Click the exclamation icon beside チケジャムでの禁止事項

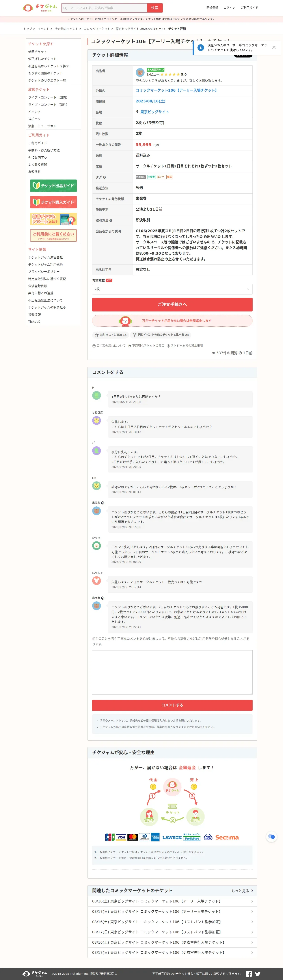[168, 346]
